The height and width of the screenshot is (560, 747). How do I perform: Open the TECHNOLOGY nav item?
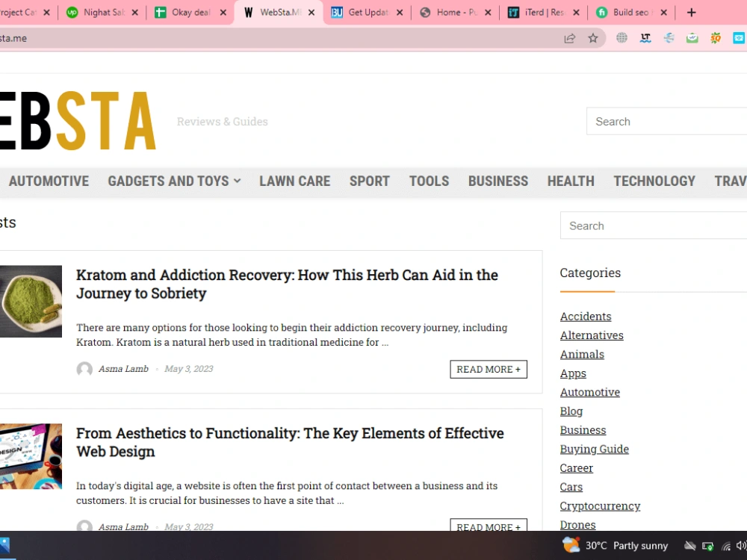coord(654,181)
